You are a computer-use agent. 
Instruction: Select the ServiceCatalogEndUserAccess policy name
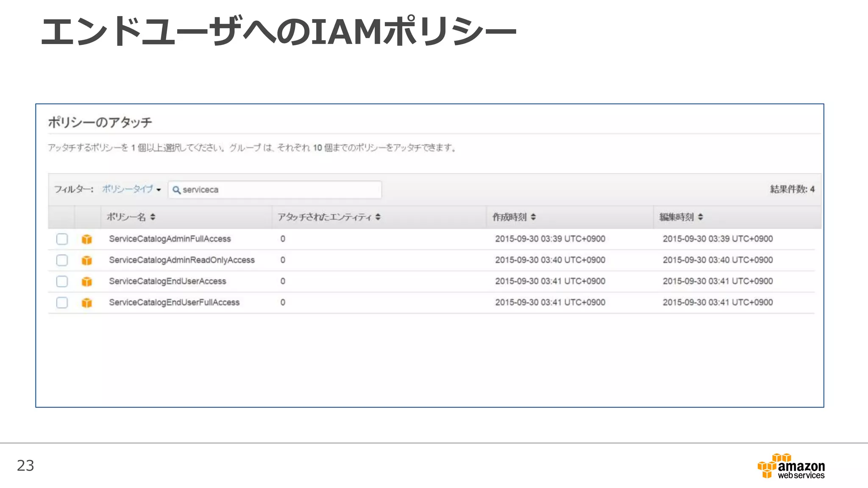167,281
